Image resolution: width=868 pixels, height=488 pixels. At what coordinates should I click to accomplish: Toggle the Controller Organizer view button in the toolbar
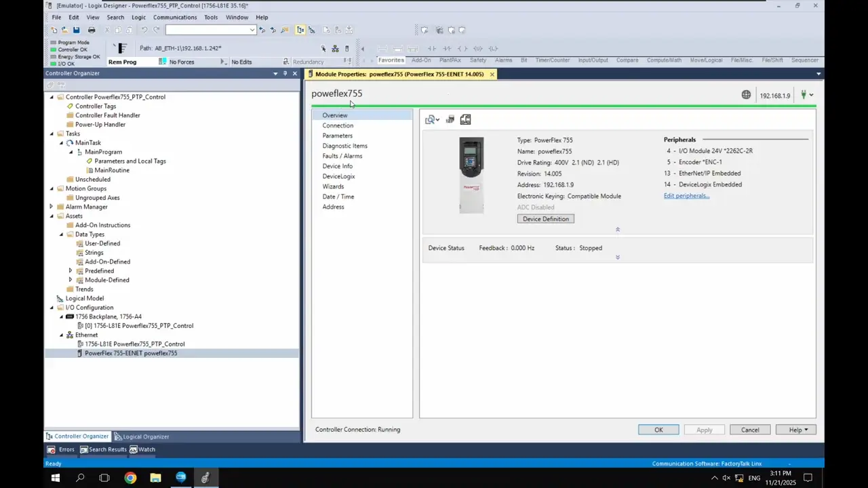point(300,30)
